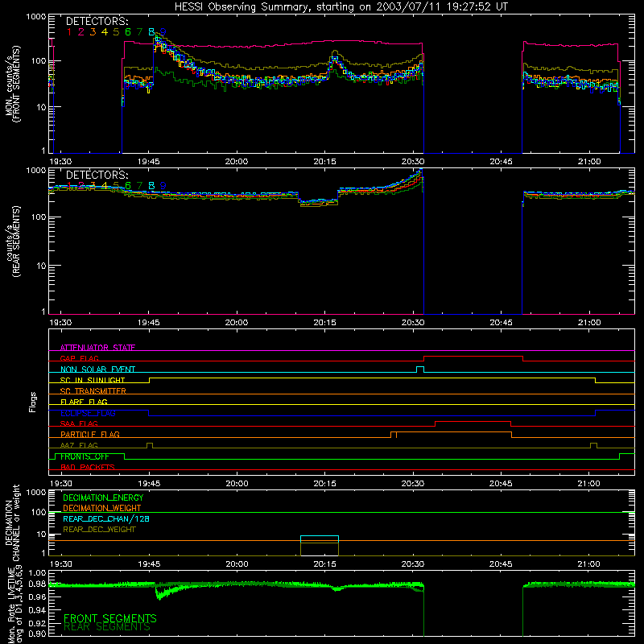Click 21:00 tick under the front segments panel
The height and width of the screenshot is (644, 644).
point(589,162)
